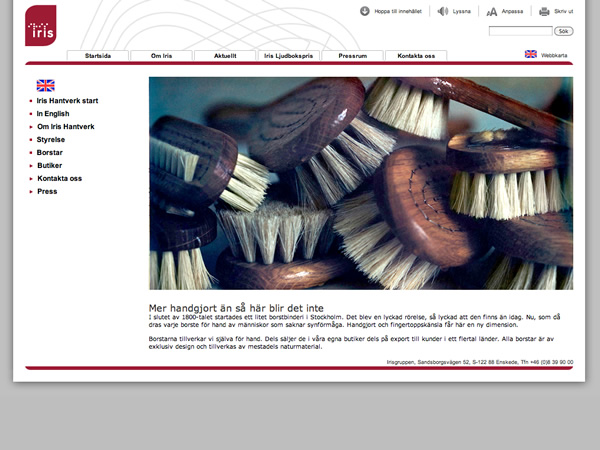Click the speaker icon for Lyssna
Viewport: 600px width, 450px height.
click(x=442, y=11)
